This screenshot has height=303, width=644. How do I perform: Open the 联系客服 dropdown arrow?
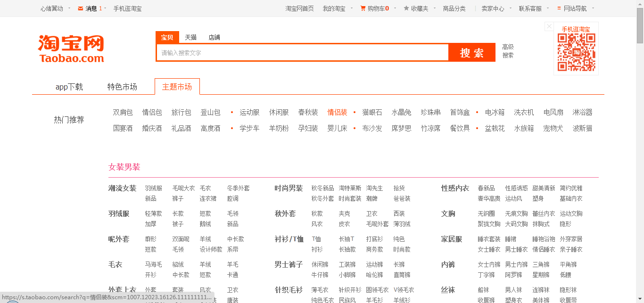[x=548, y=8]
